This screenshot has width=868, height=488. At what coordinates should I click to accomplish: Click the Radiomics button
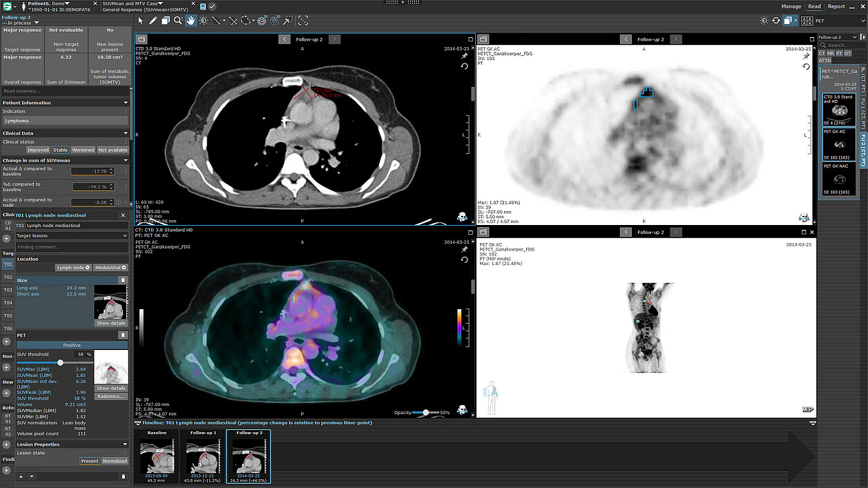[x=111, y=397]
